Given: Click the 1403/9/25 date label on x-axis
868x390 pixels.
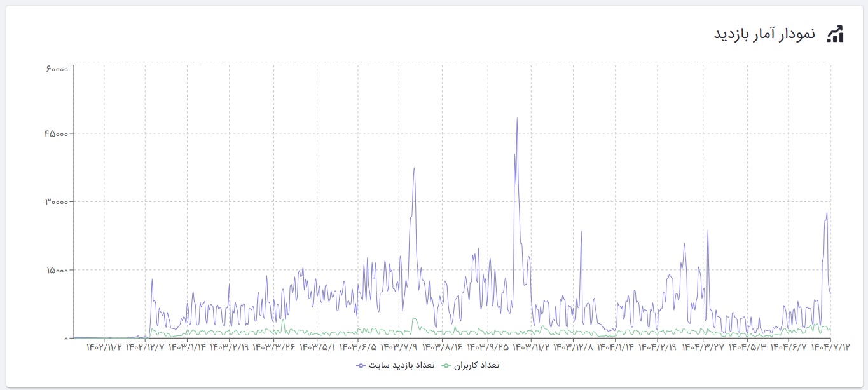Looking at the screenshot, I should (490, 347).
